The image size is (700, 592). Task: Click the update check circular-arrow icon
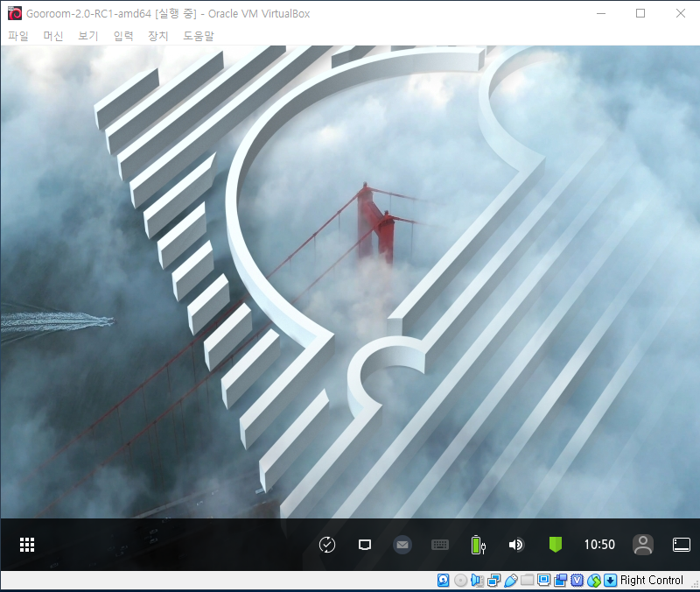tap(327, 545)
